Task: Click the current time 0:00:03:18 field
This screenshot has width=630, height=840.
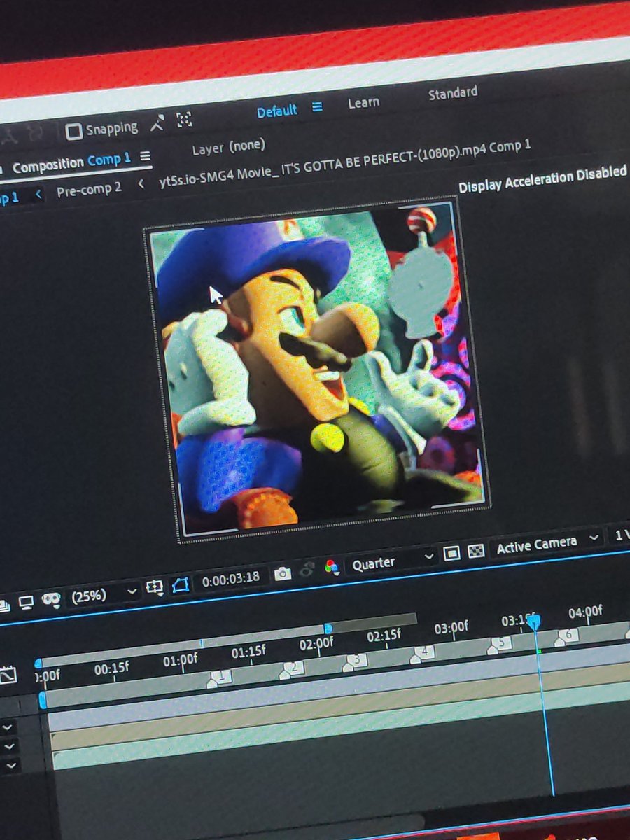Action: pos(231,579)
